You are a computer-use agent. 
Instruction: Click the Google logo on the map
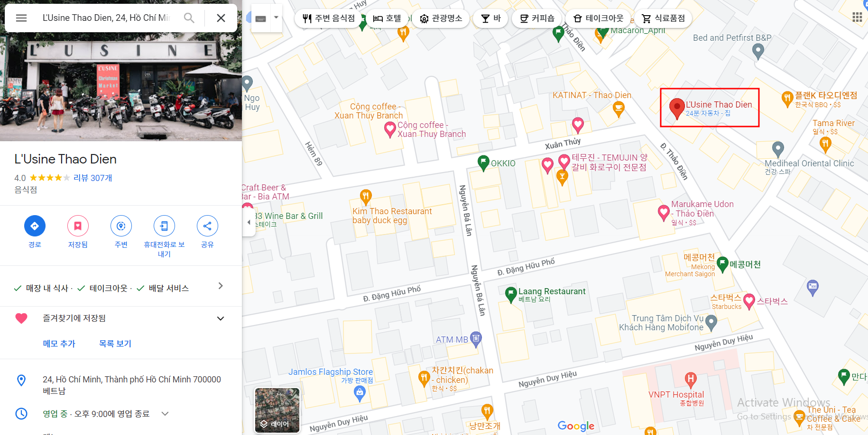[x=576, y=426]
